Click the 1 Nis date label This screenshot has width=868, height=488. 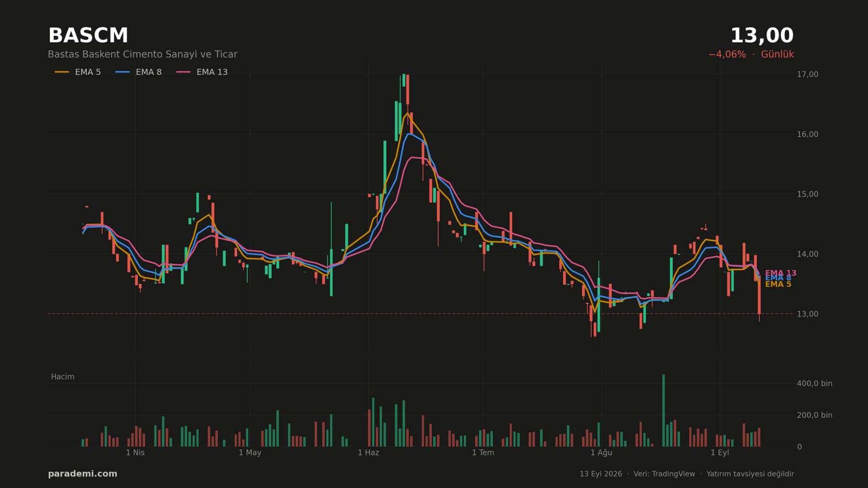point(135,453)
